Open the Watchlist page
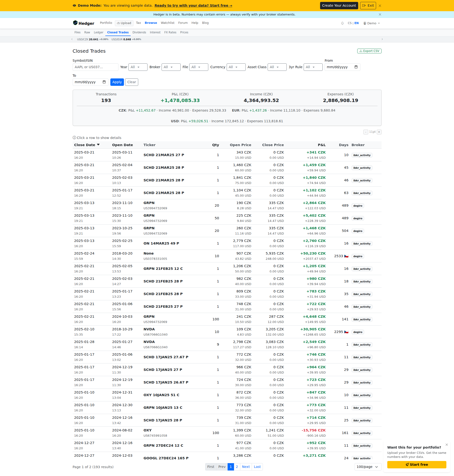This screenshot has height=476, width=454. tap(168, 23)
